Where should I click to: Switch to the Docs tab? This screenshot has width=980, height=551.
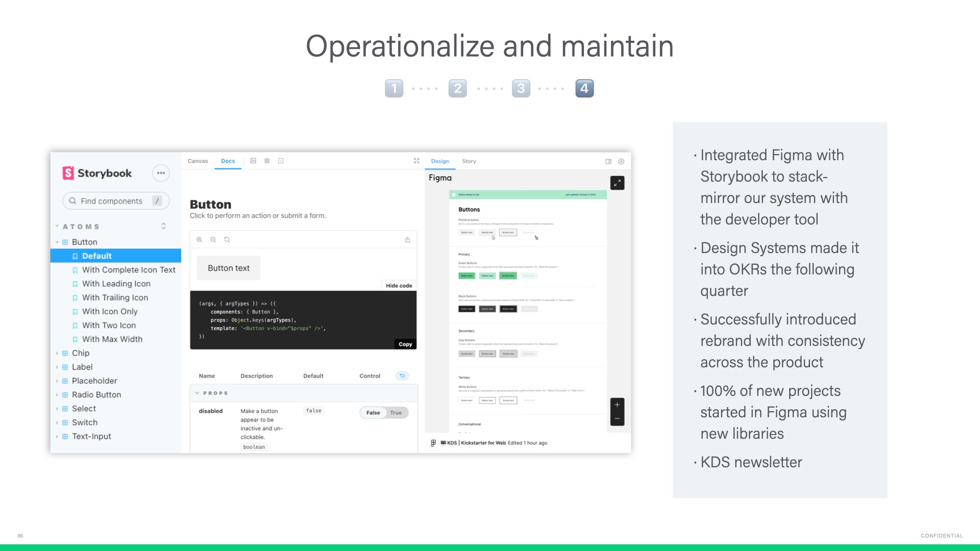click(228, 161)
